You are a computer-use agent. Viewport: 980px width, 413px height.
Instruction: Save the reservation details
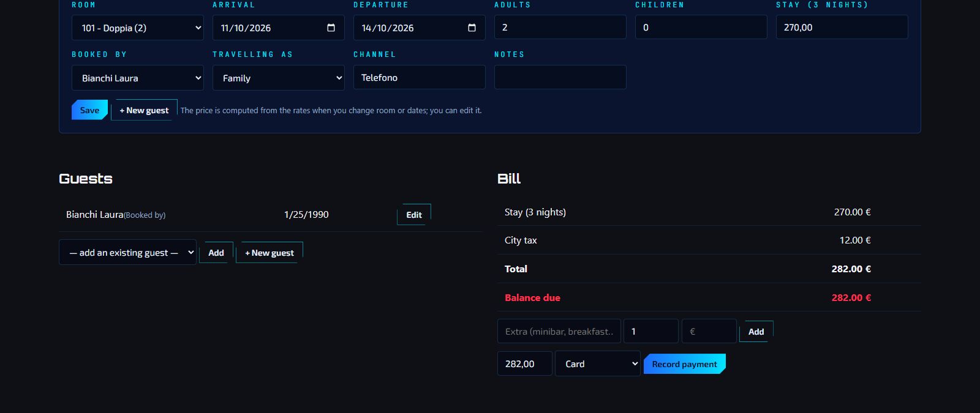pos(89,110)
